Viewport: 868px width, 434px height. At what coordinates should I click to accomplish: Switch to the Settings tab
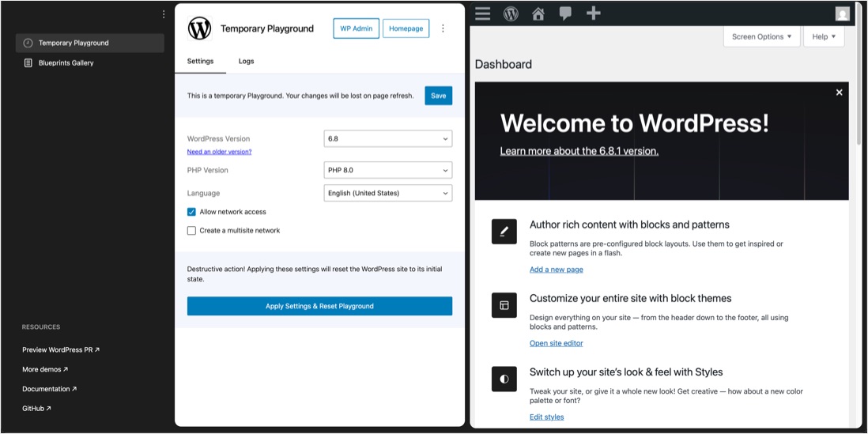pyautogui.click(x=200, y=62)
